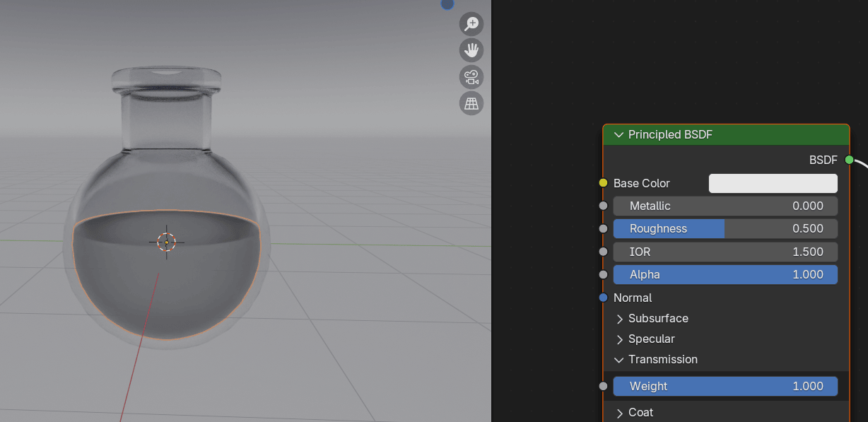Click the IOR value field
The image size is (868, 422).
[x=725, y=252]
